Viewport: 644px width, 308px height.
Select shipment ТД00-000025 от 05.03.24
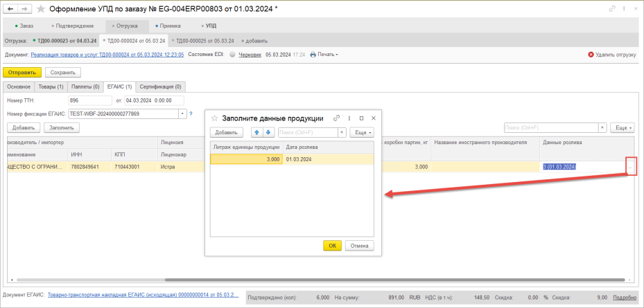203,41
